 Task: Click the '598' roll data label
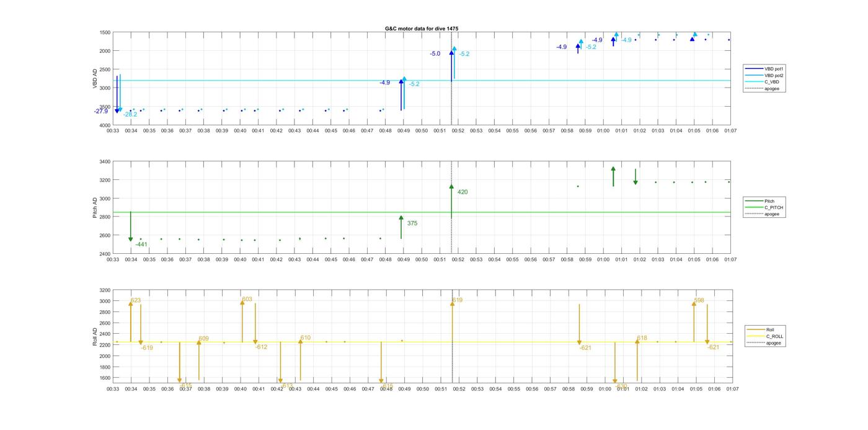[x=699, y=300]
